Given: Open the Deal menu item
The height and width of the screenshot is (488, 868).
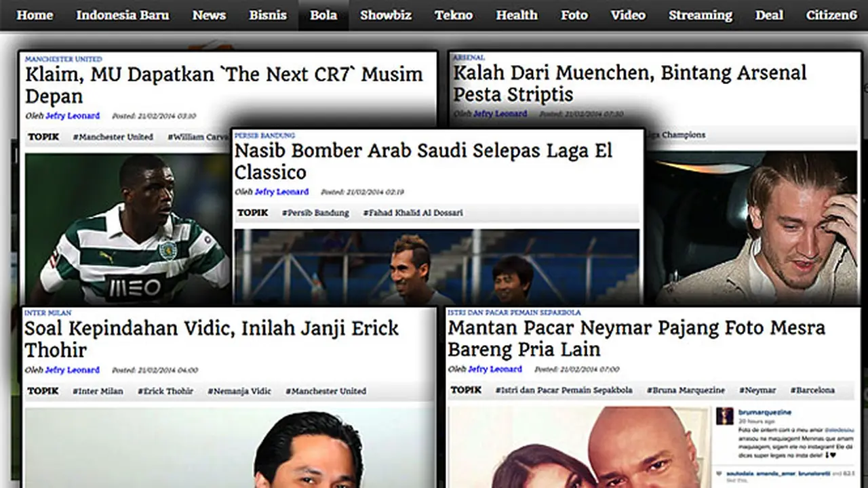Looking at the screenshot, I should tap(769, 15).
